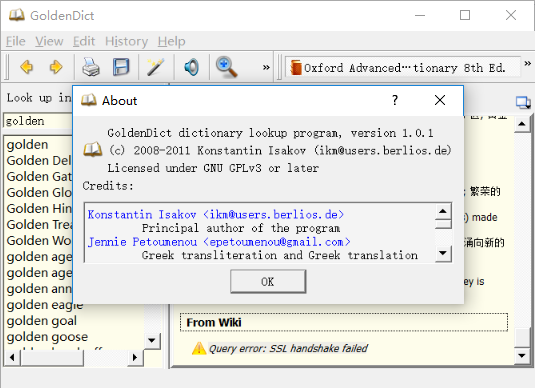This screenshot has width=535, height=388.
Task: Open the Jennie Petoumenou email link
Action: click(219, 242)
